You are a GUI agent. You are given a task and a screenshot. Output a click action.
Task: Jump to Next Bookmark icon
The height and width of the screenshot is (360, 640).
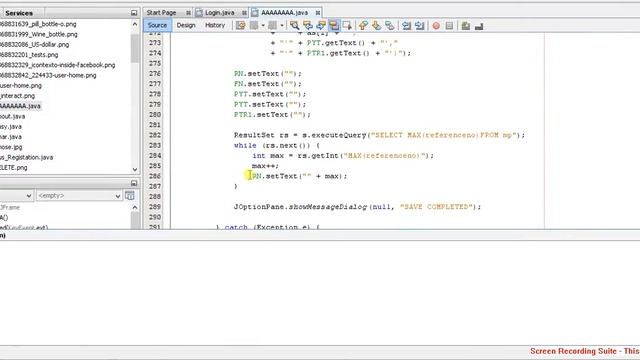(376, 26)
